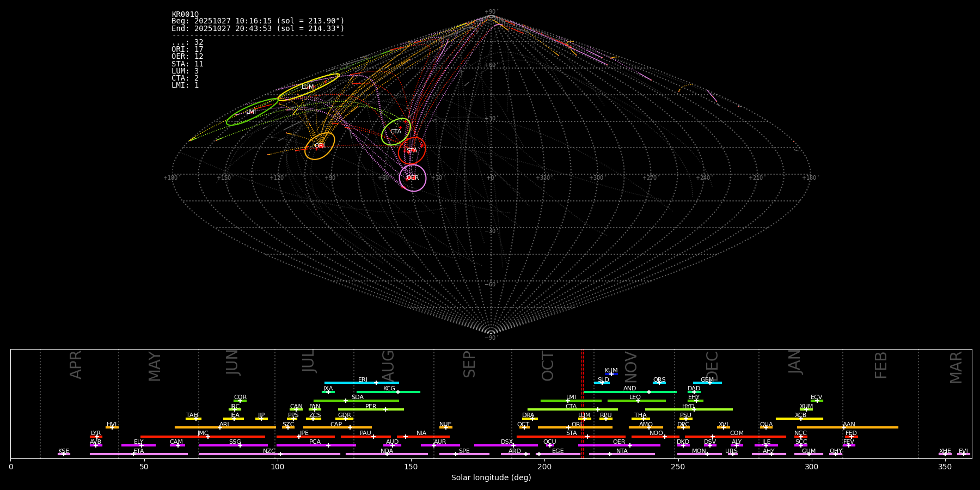
Task: Click the XCB yellow shower bar in timeline
Action: coord(799,419)
